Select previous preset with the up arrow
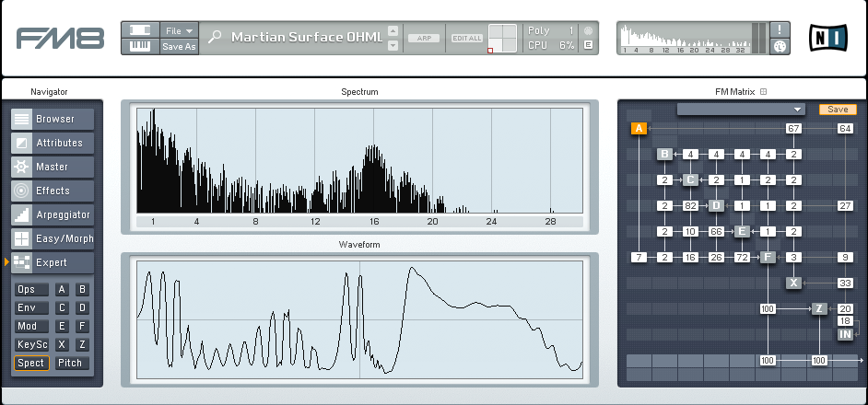 click(x=393, y=31)
